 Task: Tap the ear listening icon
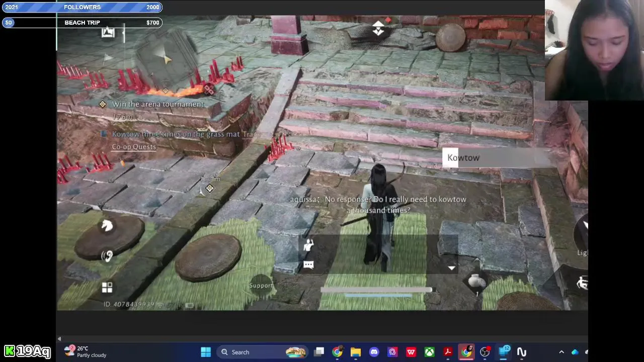[x=107, y=256]
